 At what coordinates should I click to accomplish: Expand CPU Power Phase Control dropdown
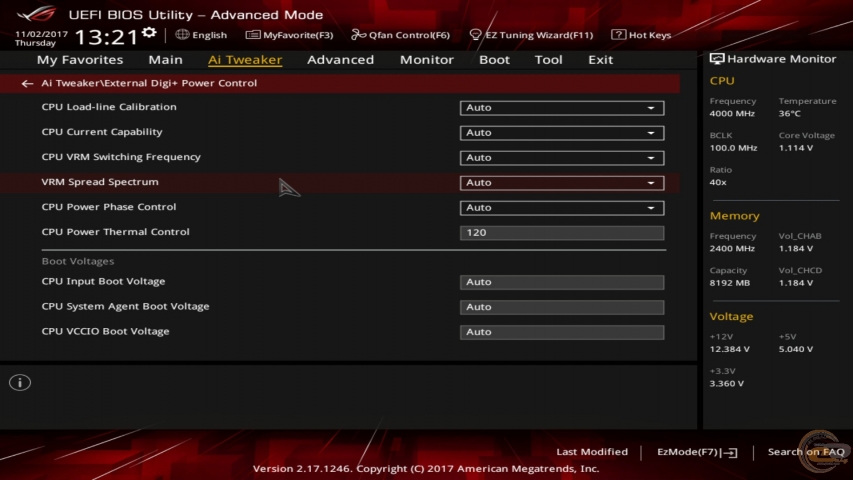[561, 208]
